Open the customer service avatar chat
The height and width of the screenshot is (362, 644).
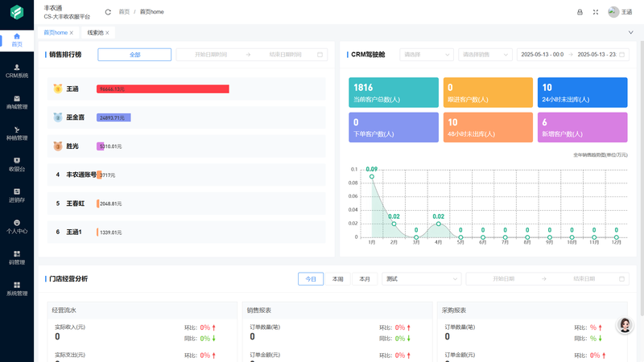pos(624,325)
